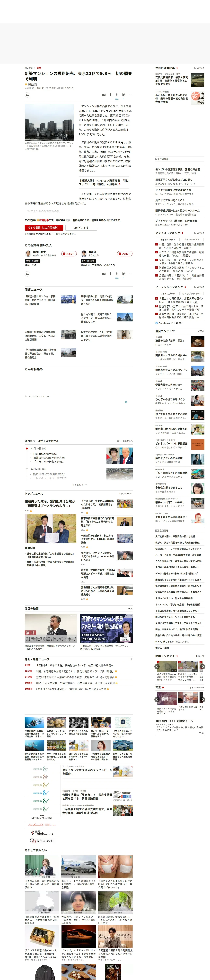Screen dimensions: 210x980
Task: Follow author 贄川俊
Action: point(125,254)
